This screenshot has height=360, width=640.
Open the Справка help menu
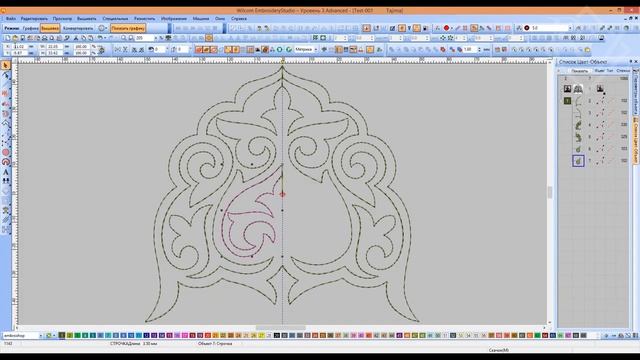238,19
